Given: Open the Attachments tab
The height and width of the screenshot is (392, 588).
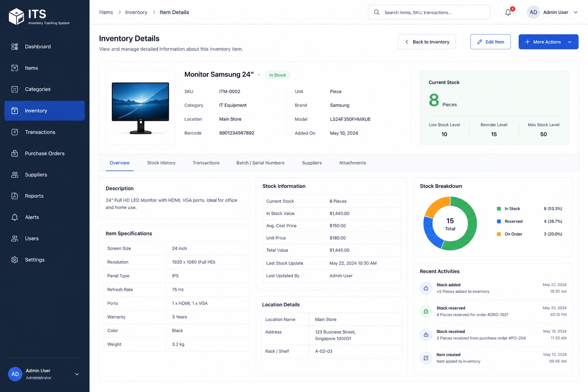Looking at the screenshot, I should pos(353,163).
